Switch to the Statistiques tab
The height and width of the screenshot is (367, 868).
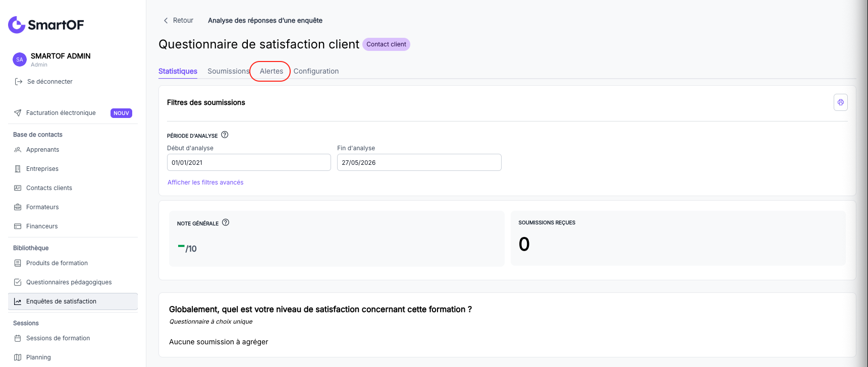click(x=178, y=71)
